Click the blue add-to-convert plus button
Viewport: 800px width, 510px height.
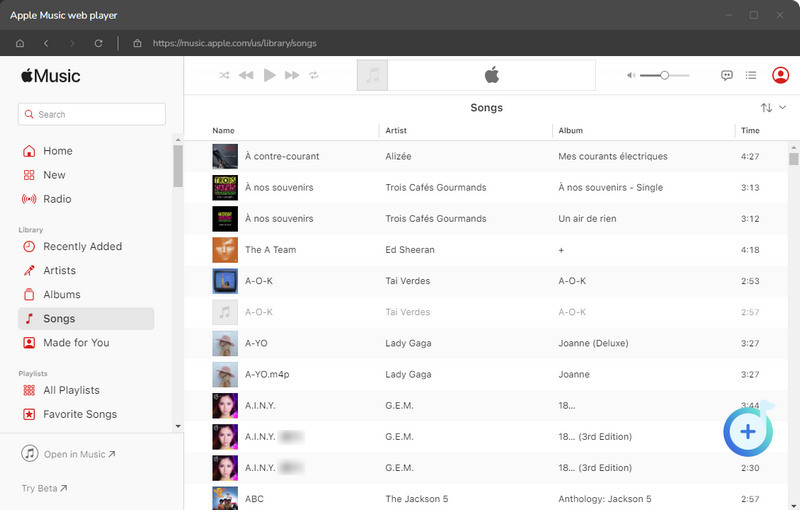click(x=748, y=431)
